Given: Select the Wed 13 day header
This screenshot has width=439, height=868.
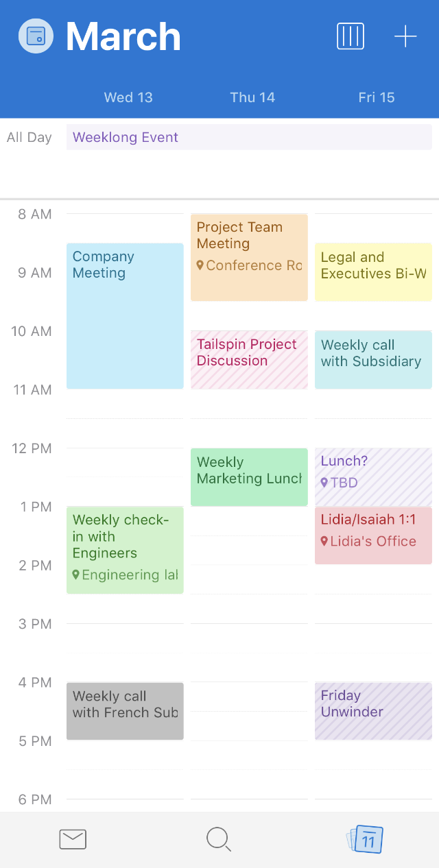Looking at the screenshot, I should click(x=128, y=97).
